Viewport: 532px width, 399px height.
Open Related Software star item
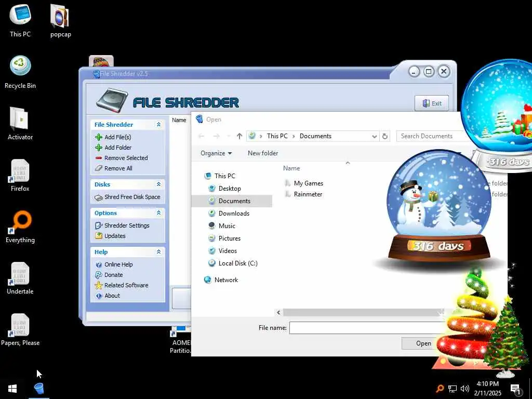coord(126,285)
